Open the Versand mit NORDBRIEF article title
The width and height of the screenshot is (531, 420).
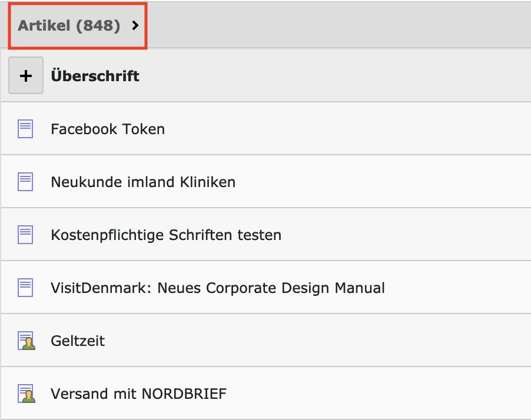[x=138, y=394]
